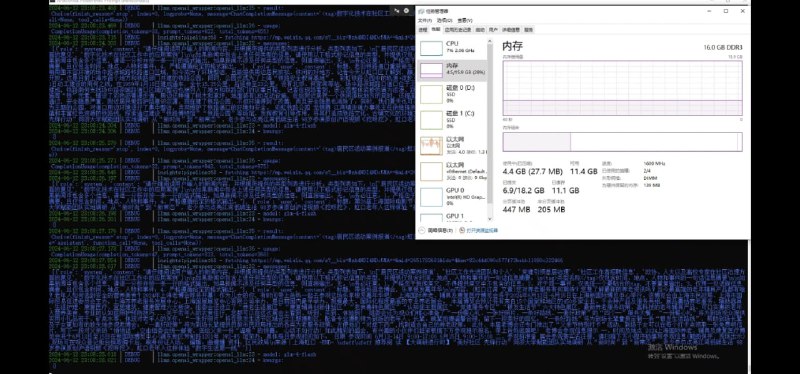The height and width of the screenshot is (374, 800).
Task: Switch to the 详细信息 tab
Action: 511,30
